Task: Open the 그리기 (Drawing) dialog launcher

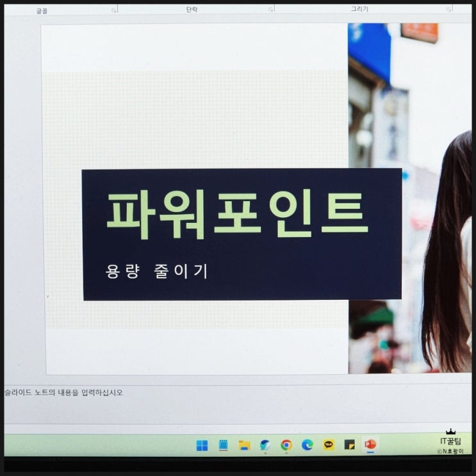Action: coord(448,9)
